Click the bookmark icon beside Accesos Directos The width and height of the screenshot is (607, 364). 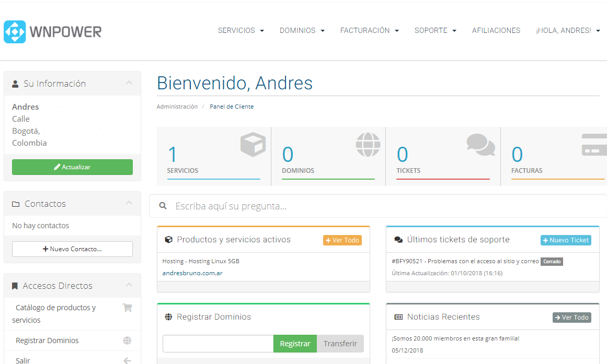pos(15,286)
